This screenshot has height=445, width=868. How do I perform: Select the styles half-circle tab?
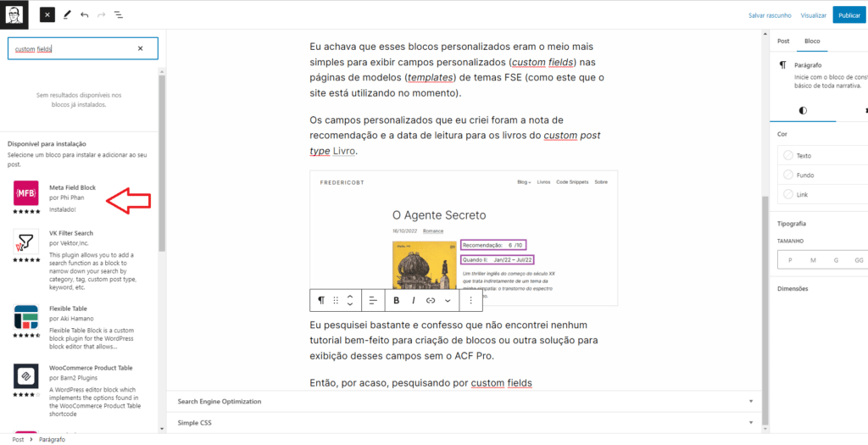point(803,111)
